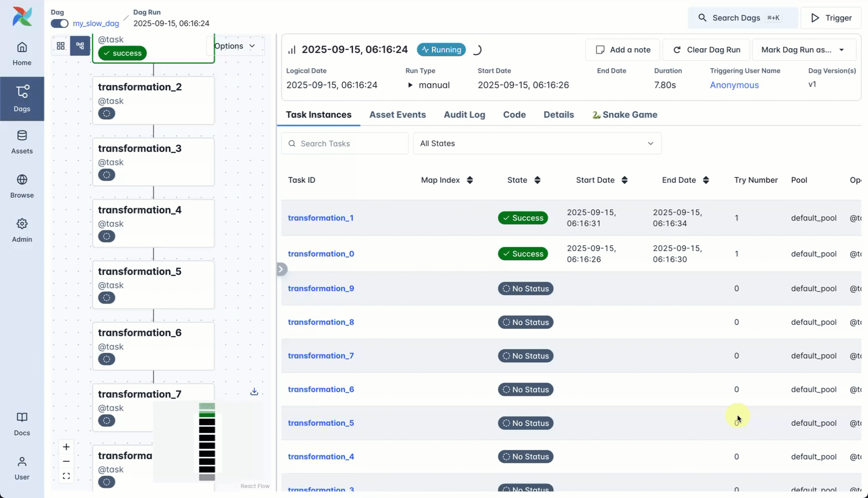
Task: Click the Airflow logo icon
Action: (22, 17)
